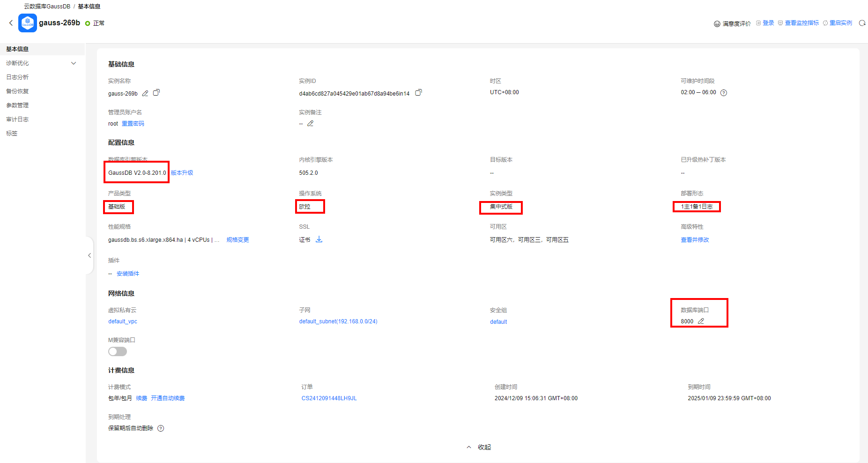Click the kernel version value 505.2.0
Image resolution: width=868 pixels, height=463 pixels.
coord(308,173)
